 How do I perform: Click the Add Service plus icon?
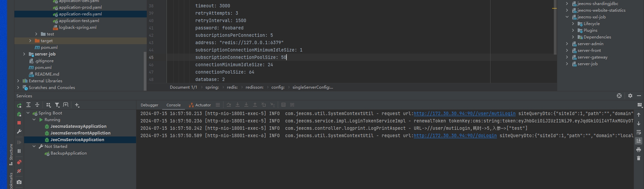coord(77,105)
